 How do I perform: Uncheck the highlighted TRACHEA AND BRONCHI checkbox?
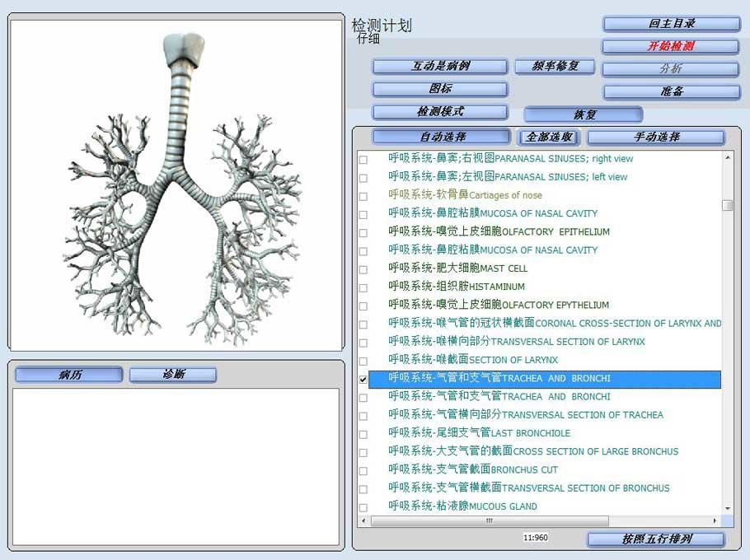click(x=363, y=379)
